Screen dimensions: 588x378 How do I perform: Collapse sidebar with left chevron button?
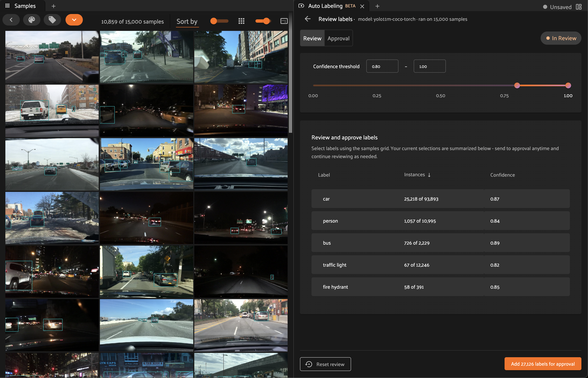click(x=11, y=20)
